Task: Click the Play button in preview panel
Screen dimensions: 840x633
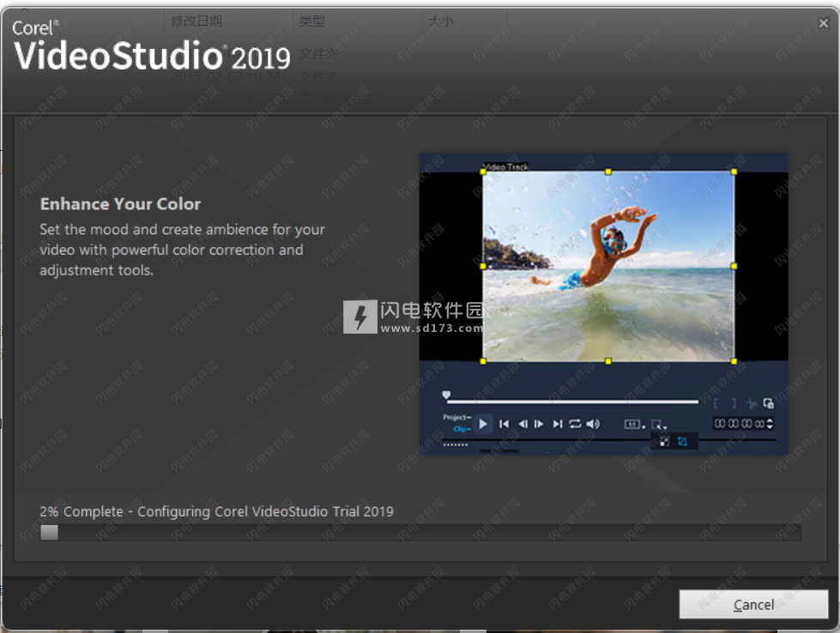Action: [x=483, y=424]
